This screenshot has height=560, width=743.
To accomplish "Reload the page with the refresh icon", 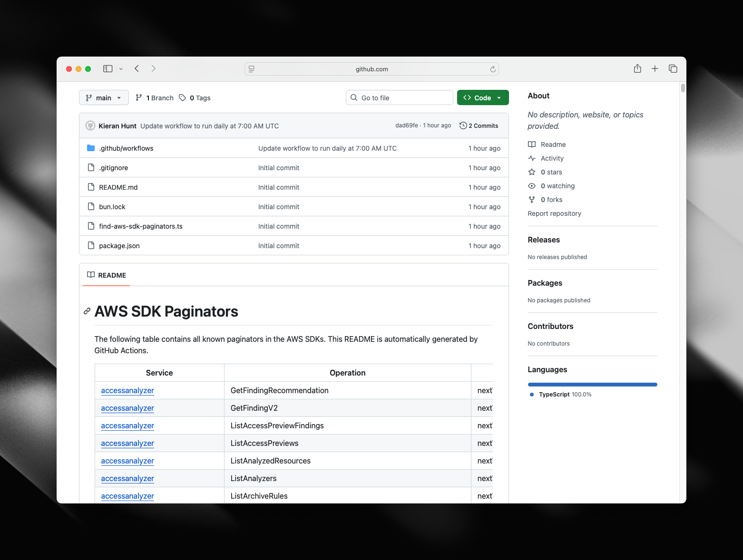I will tap(493, 69).
